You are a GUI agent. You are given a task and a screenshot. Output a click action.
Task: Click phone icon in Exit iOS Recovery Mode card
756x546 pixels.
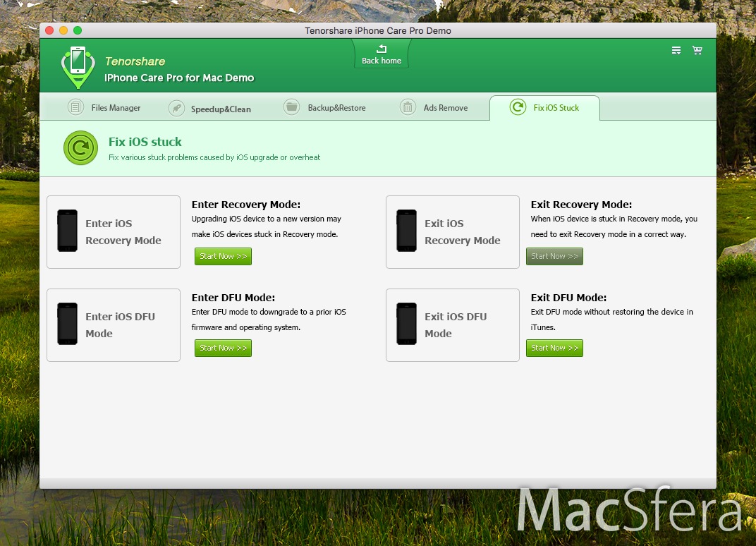click(406, 231)
